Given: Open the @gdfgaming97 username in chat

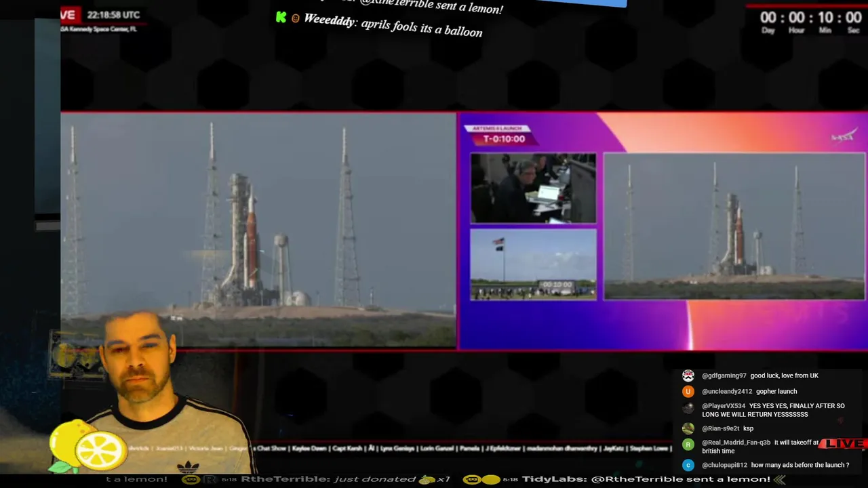Looking at the screenshot, I should tap(724, 375).
